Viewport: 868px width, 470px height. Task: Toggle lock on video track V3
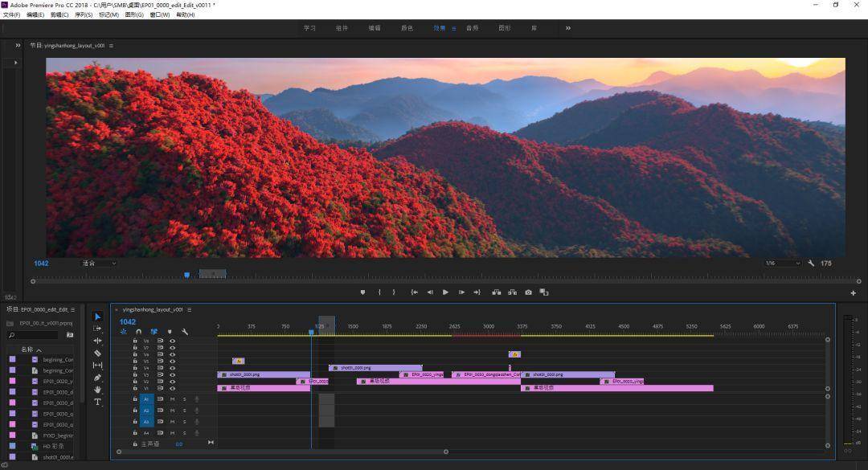click(x=135, y=374)
